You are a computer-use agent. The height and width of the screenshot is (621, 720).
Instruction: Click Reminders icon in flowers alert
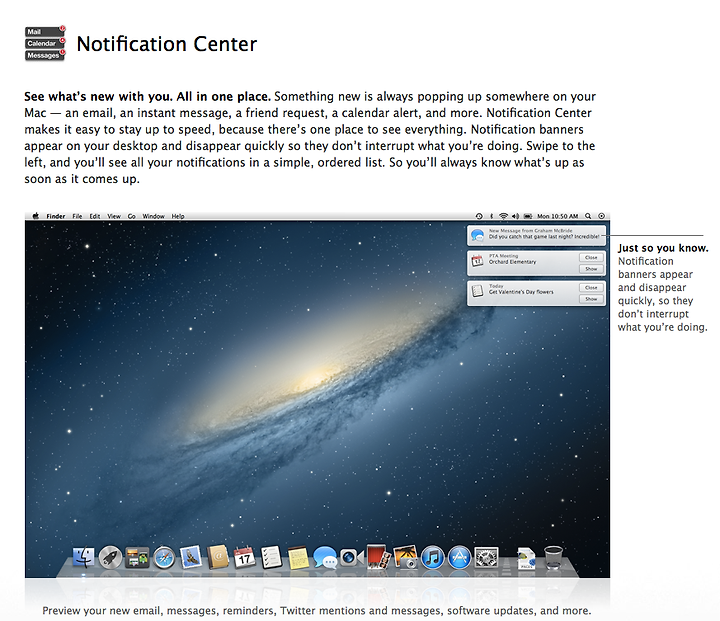point(478,291)
